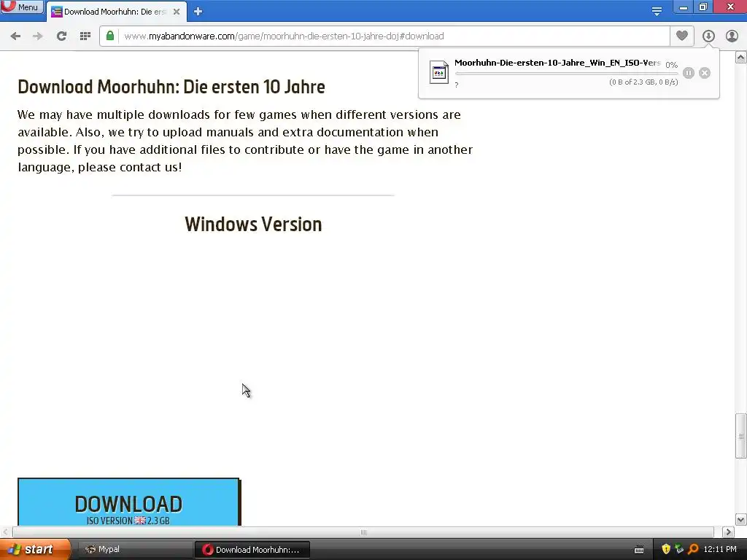This screenshot has width=747, height=560.
Task: Click the Download ISO Version 2.3 GB button
Action: (129, 502)
